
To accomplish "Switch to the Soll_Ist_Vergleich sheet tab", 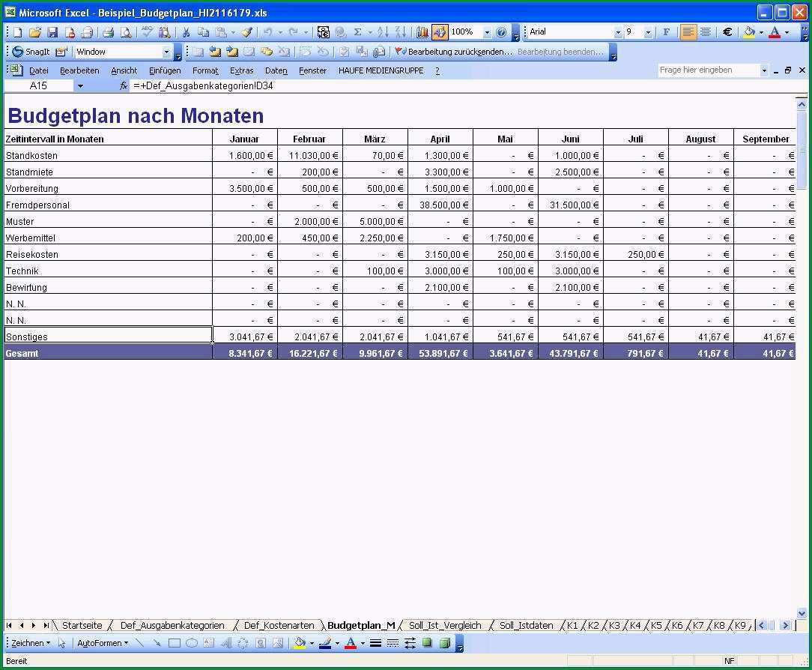I will point(446,626).
